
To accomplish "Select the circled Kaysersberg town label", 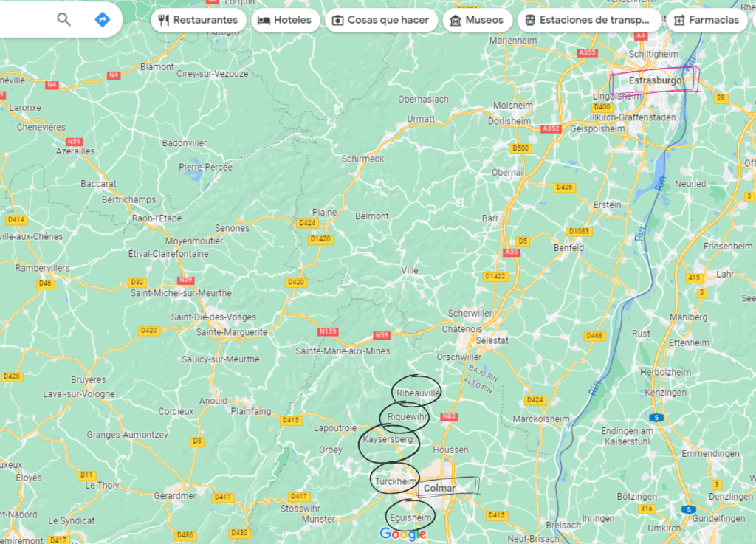I will pyautogui.click(x=388, y=439).
